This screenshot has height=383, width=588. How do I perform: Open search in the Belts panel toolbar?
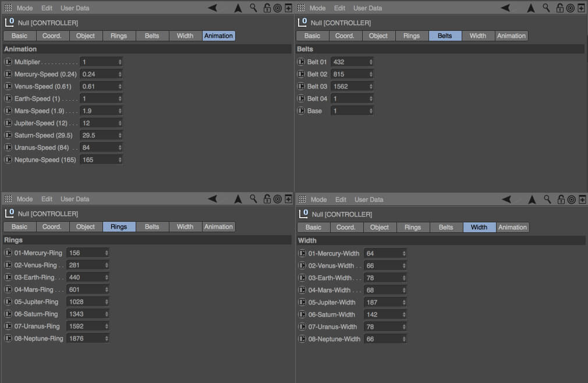click(547, 8)
